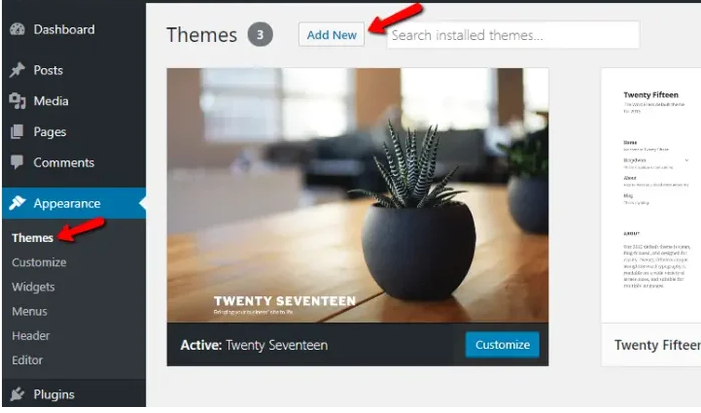The image size is (701, 413).
Task: Go to Widgets under Appearance
Action: pyautogui.click(x=33, y=287)
